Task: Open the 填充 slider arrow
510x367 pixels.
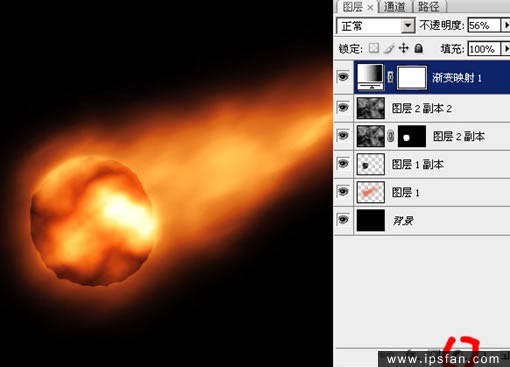Action: click(x=506, y=49)
